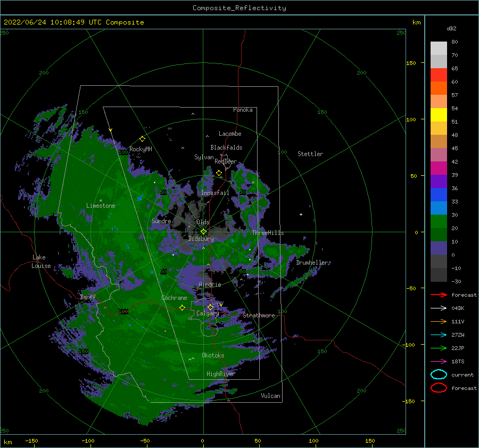479x448 pixels.
Task: Click yellow diamond marker above Calgary label
Action: [210, 307]
